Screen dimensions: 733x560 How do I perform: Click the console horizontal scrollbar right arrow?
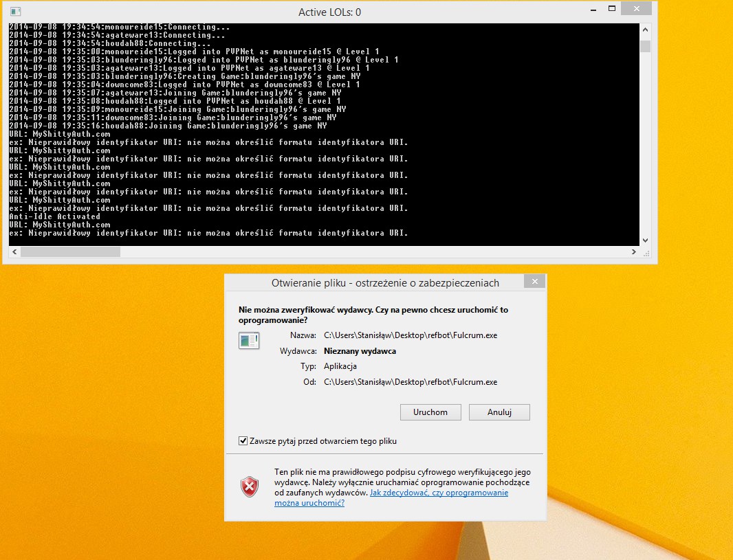(634, 251)
